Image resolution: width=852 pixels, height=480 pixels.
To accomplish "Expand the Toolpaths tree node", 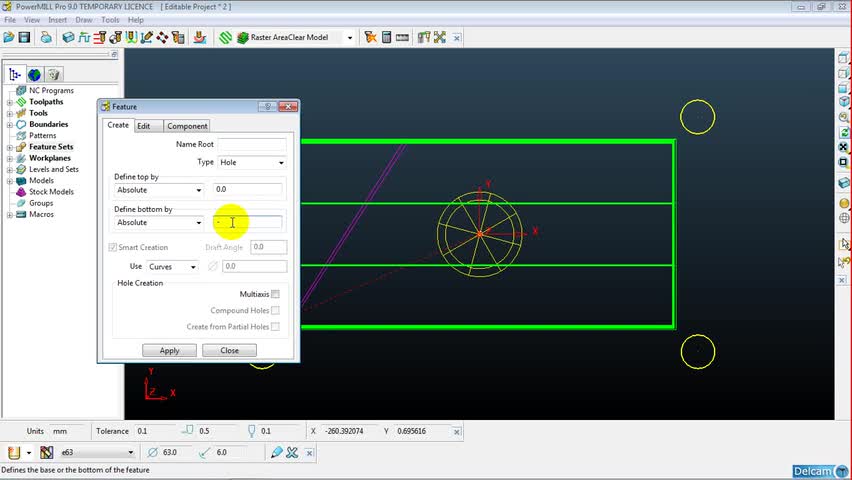I will 9,102.
